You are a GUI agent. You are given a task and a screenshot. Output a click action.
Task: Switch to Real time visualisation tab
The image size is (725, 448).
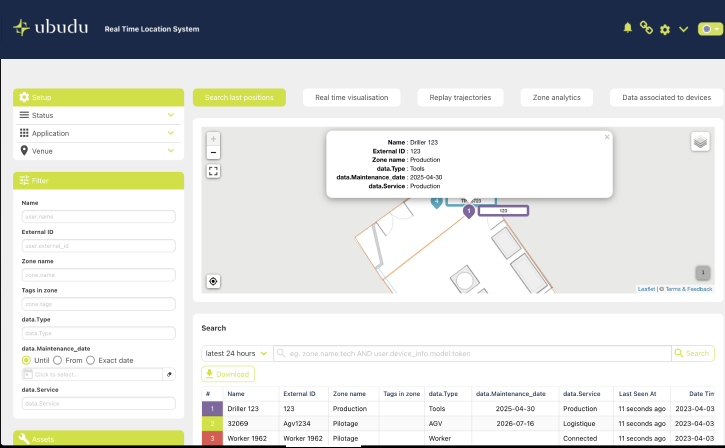pos(351,98)
